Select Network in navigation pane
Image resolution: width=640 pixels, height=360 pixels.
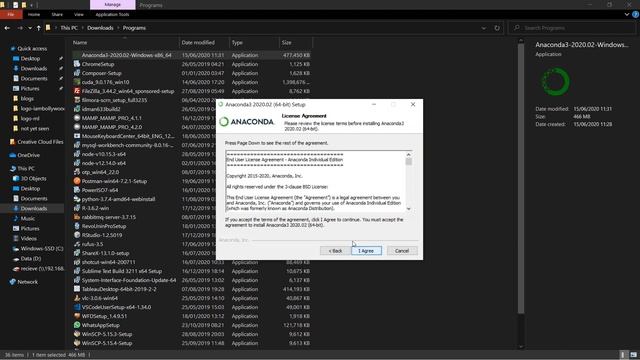coord(27,282)
